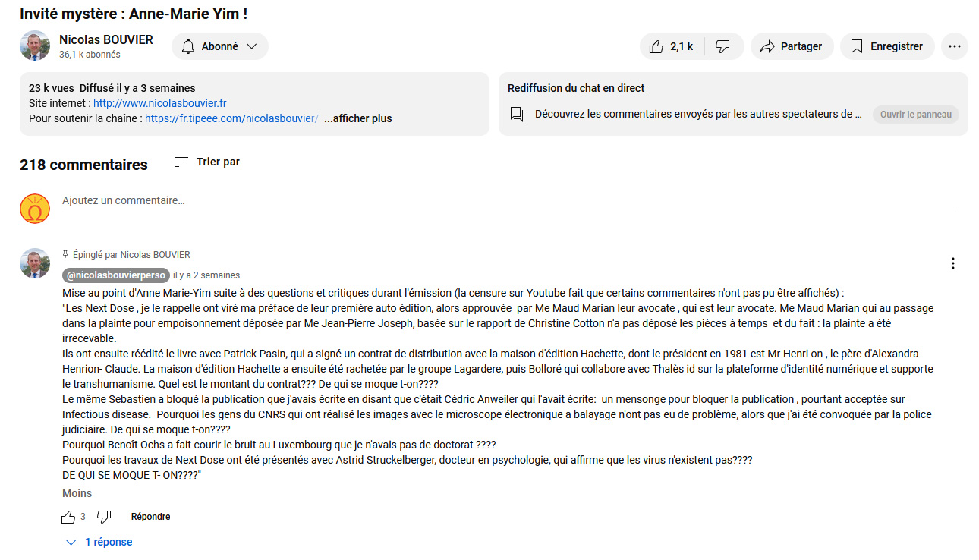Dislike the pinned comment
The image size is (979, 560).
104,517
